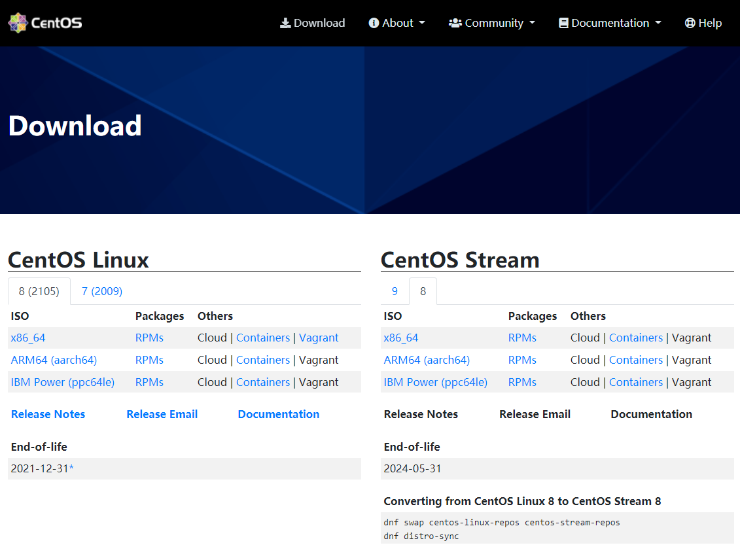
Task: Open Vagrant link in CentOS Linux x86_64 row
Action: pyautogui.click(x=319, y=338)
